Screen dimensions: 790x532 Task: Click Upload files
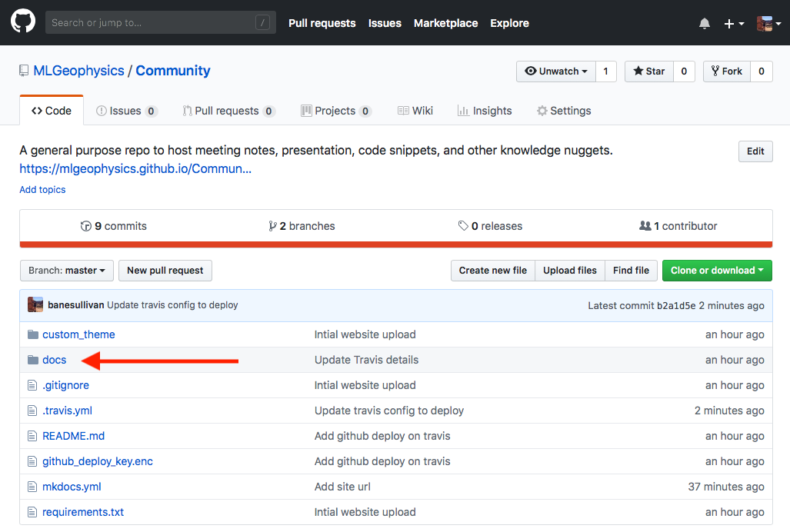click(x=570, y=271)
